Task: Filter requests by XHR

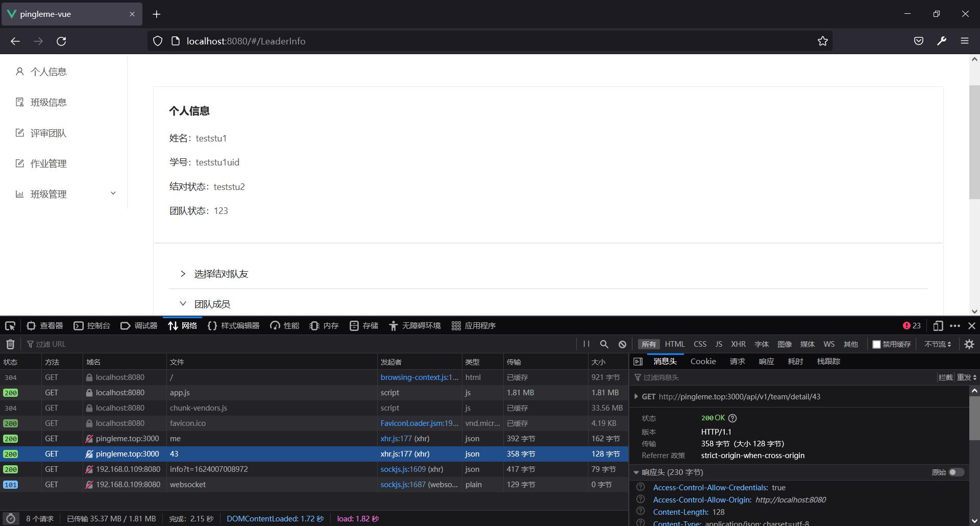Action: coord(738,344)
